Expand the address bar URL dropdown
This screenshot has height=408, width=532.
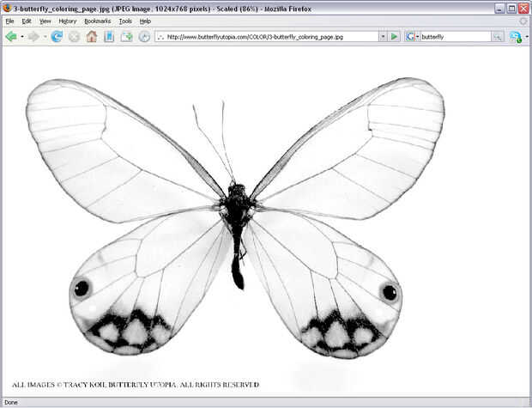click(x=383, y=37)
